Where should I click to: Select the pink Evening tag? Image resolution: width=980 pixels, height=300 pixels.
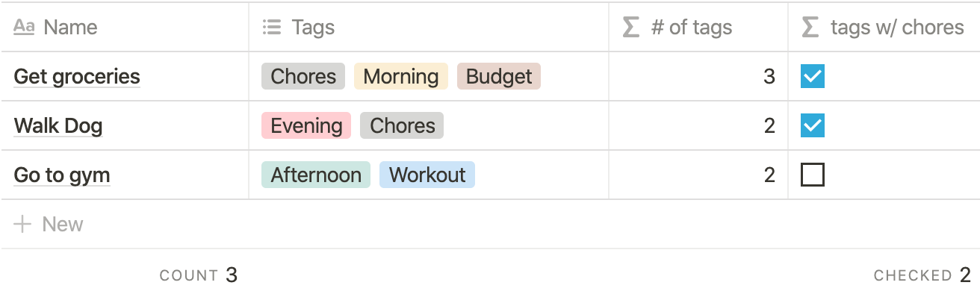point(306,125)
